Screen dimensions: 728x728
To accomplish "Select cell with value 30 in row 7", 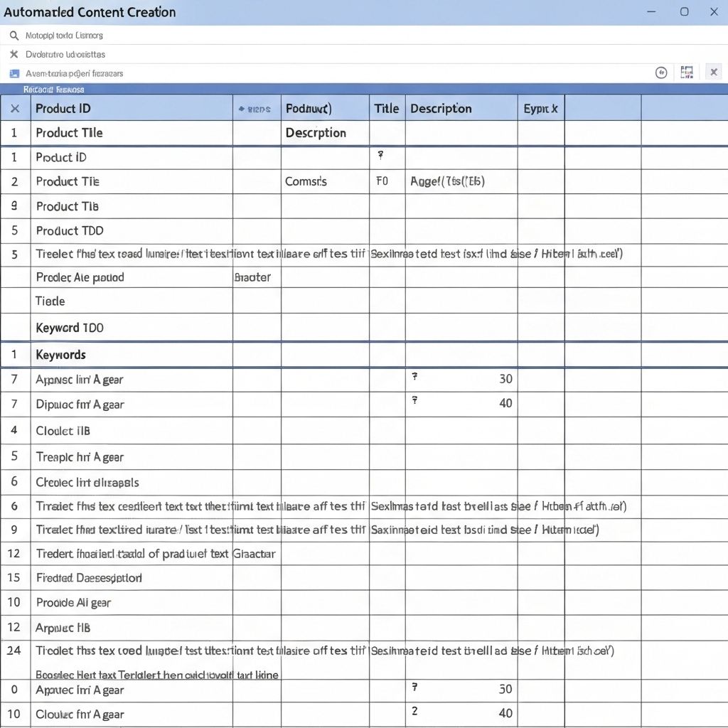I will click(x=505, y=379).
